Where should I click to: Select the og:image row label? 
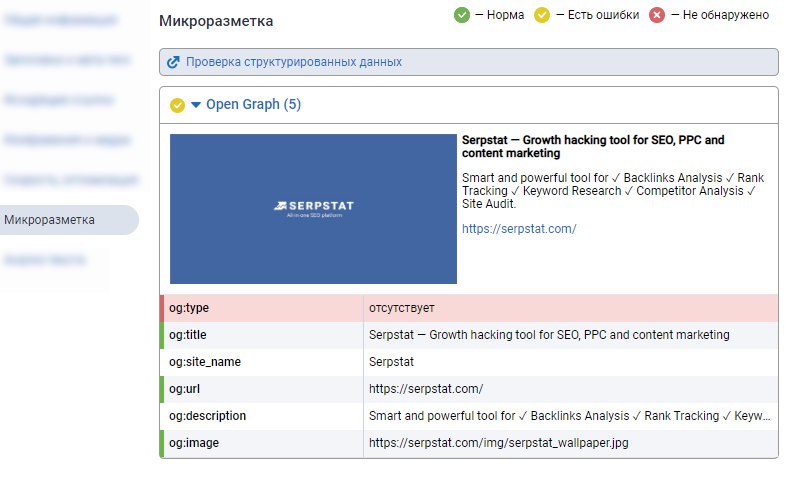pos(193,443)
